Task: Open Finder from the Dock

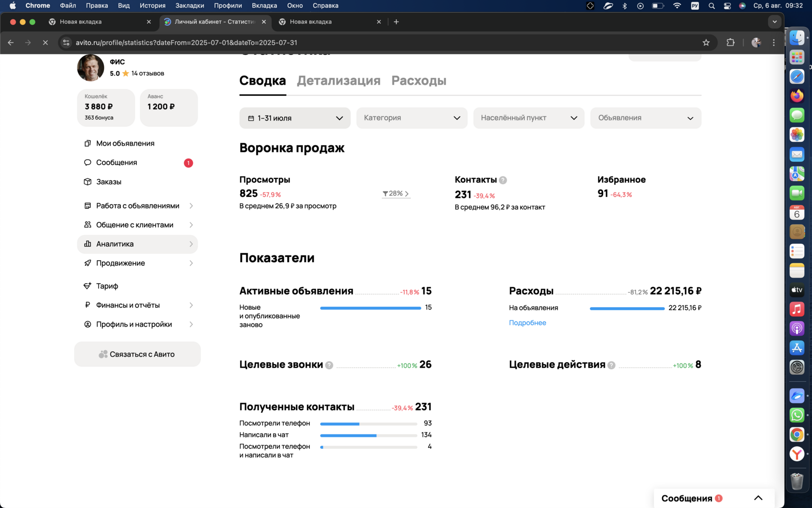Action: [x=797, y=37]
